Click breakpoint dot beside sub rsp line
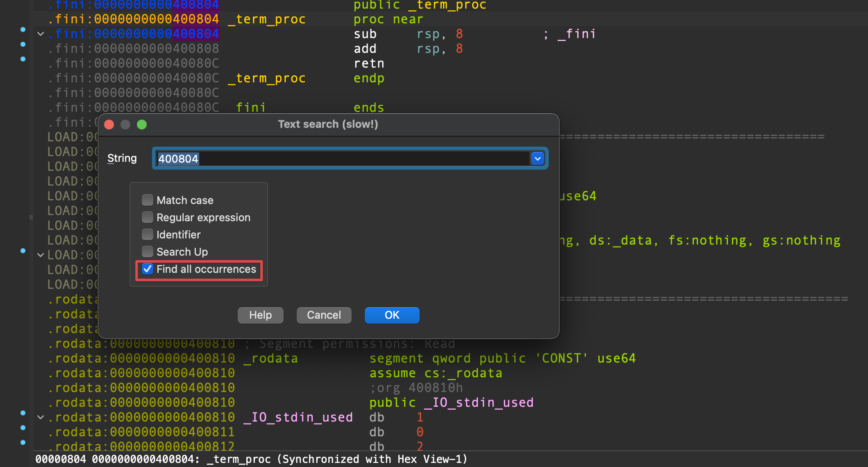868x467 pixels. pyautogui.click(x=23, y=29)
